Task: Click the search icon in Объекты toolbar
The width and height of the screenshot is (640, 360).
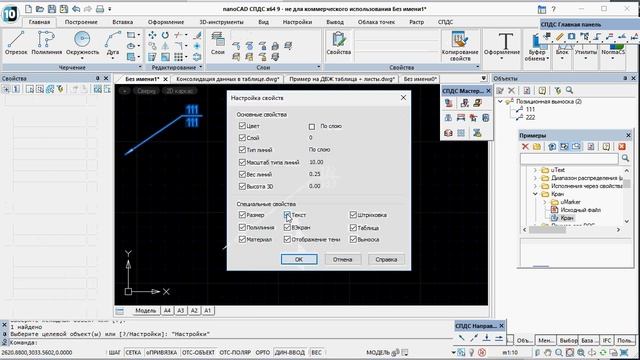Action: tap(569, 90)
